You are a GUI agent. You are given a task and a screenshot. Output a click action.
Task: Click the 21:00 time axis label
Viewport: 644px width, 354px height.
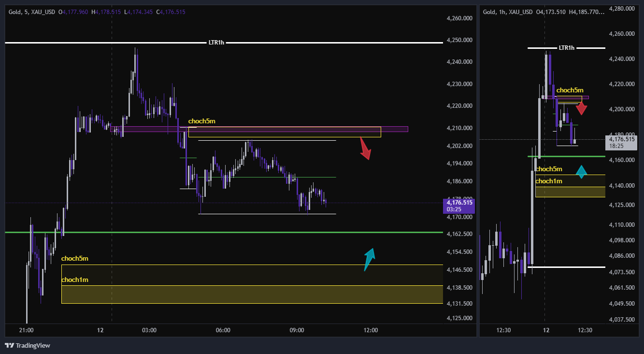(x=27, y=330)
